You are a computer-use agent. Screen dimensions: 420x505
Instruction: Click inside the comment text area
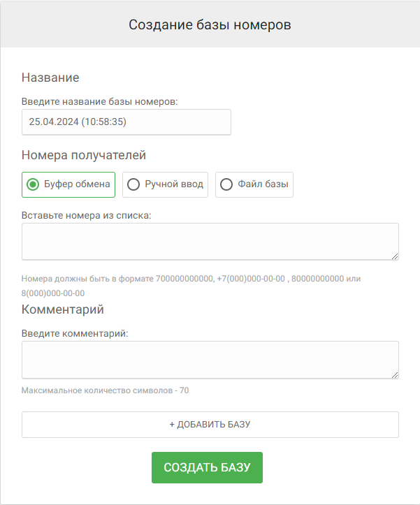tap(210, 359)
